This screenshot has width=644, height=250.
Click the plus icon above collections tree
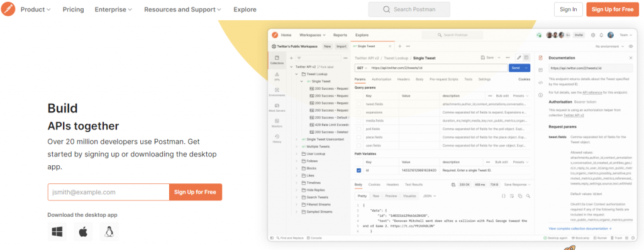[x=292, y=58]
